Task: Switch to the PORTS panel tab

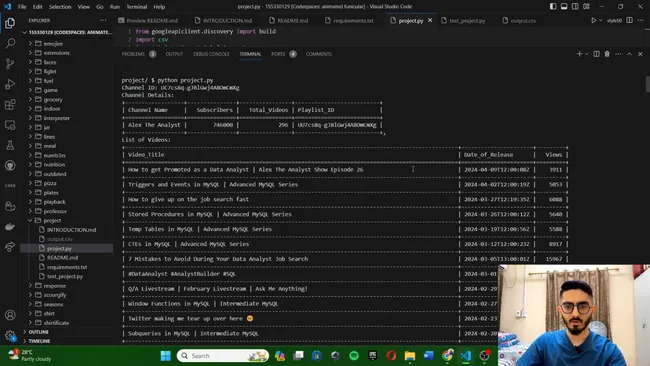Action: (x=278, y=54)
